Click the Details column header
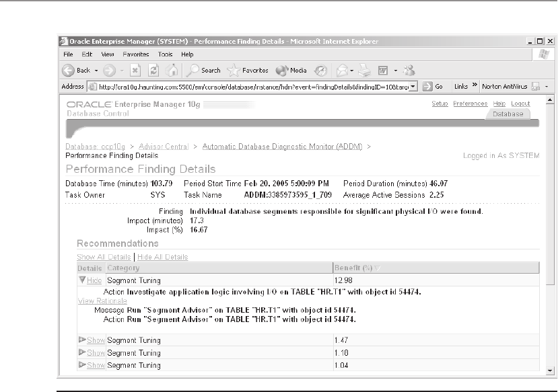Viewport: 558px width, 392px height. (90, 268)
